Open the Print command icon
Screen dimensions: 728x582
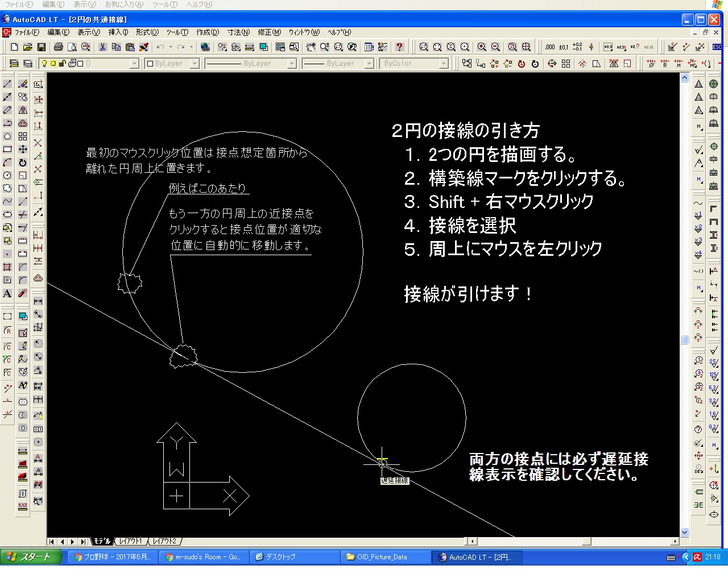coord(59,47)
